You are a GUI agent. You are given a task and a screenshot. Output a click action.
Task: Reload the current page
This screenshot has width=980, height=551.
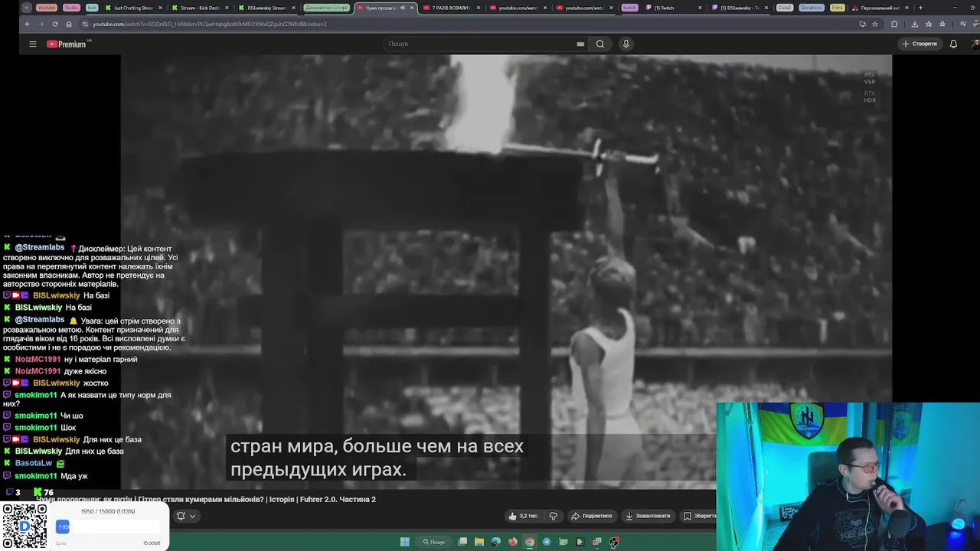tap(54, 24)
